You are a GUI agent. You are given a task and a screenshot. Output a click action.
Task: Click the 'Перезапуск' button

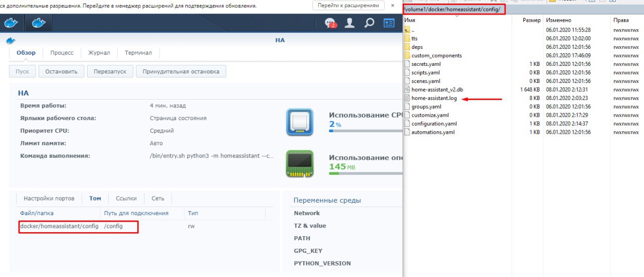(110, 71)
